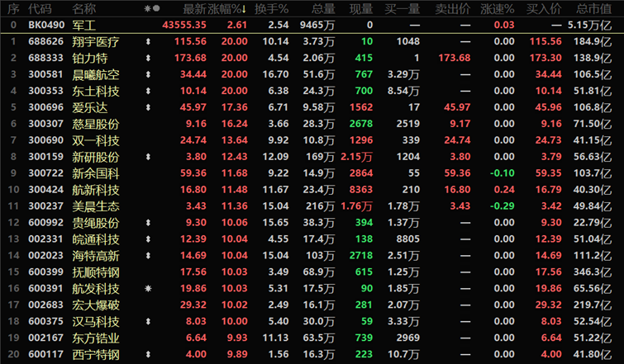The height and width of the screenshot is (364, 624).
Task: Click sector index value 43555.35
Action: point(184,25)
